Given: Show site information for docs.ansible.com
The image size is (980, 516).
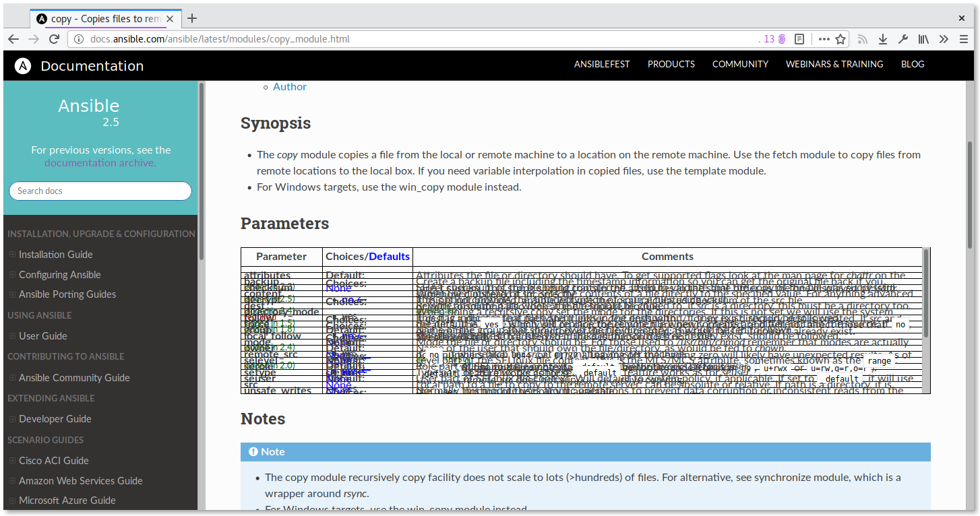Looking at the screenshot, I should (x=79, y=39).
